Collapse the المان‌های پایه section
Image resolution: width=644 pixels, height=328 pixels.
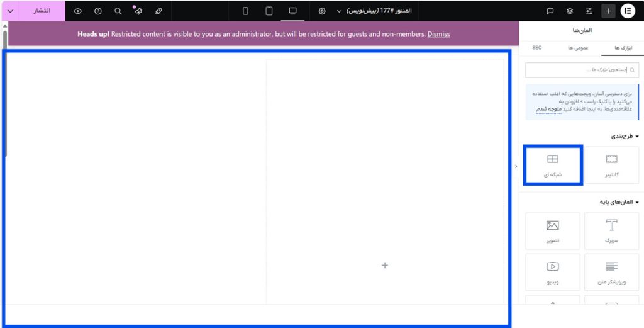[x=636, y=202]
